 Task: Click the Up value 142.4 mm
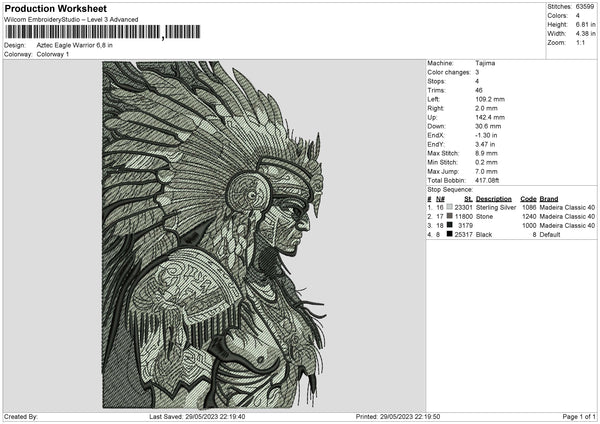[x=490, y=117]
